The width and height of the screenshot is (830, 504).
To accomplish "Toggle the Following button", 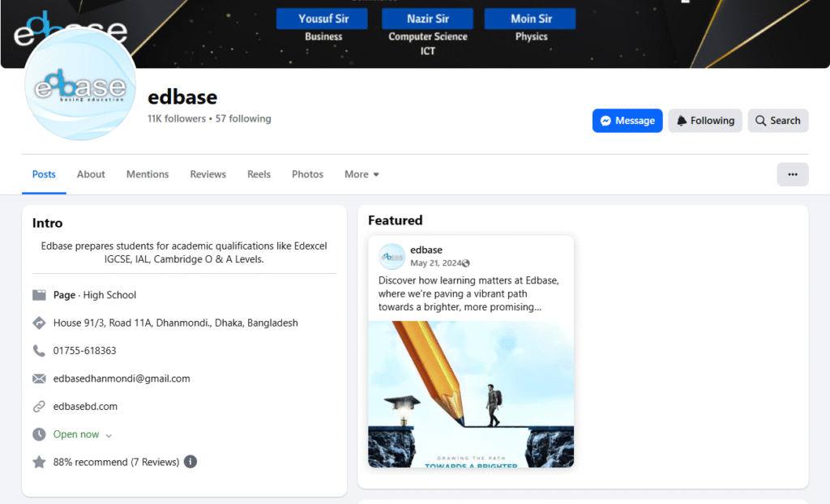I will coord(705,121).
